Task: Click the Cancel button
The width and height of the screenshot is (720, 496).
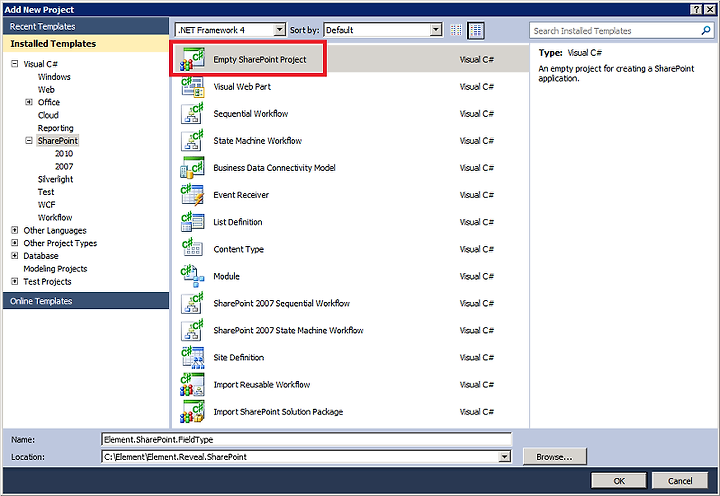Action: [x=680, y=481]
